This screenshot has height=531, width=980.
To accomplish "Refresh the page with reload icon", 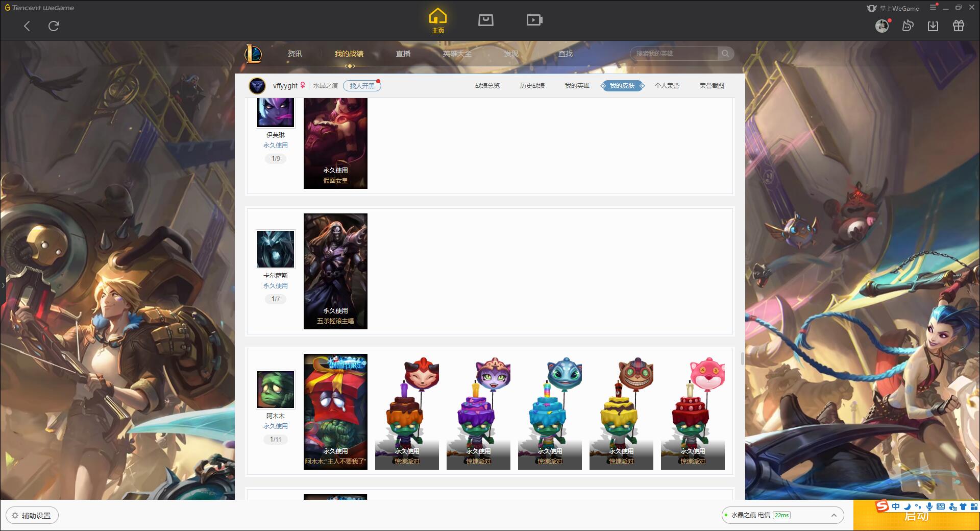I will tap(54, 26).
